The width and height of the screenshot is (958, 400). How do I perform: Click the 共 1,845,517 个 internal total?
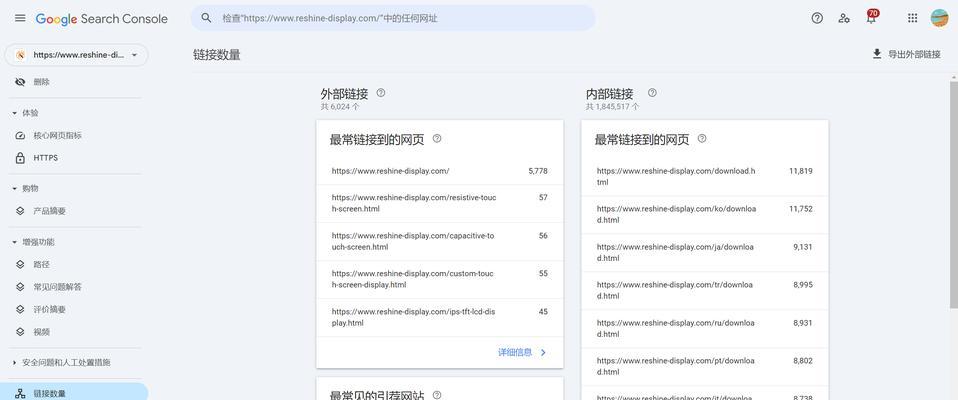(x=613, y=106)
